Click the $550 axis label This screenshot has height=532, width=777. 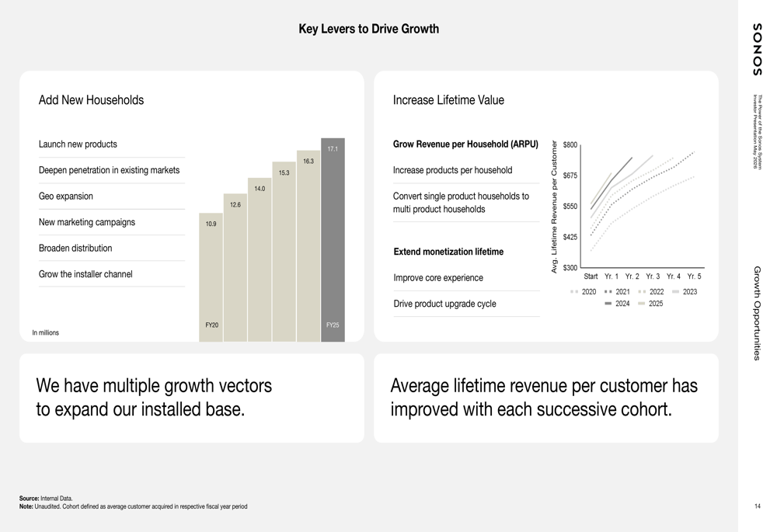[x=570, y=206]
